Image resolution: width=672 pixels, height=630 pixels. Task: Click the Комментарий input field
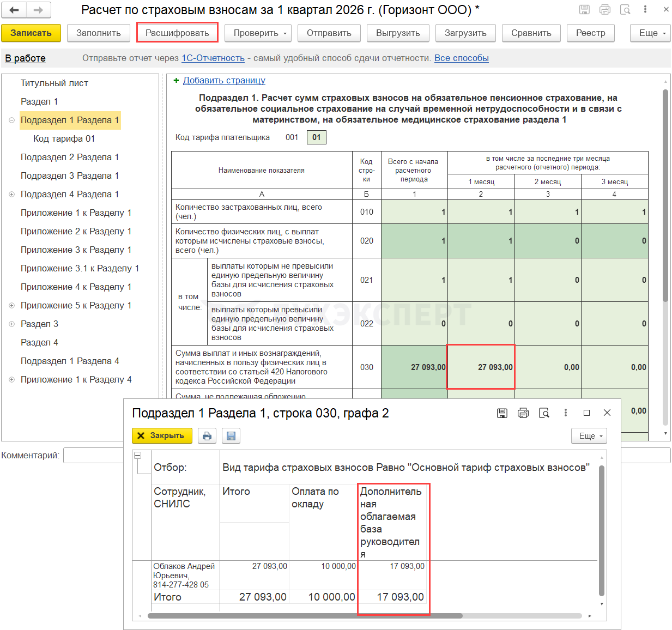point(94,456)
